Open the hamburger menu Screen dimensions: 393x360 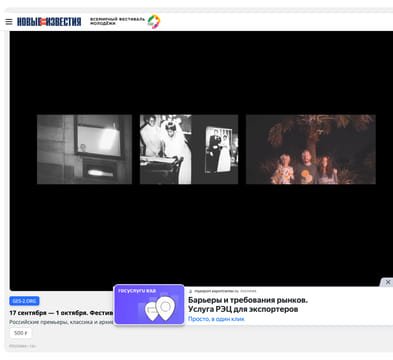[x=9, y=22]
